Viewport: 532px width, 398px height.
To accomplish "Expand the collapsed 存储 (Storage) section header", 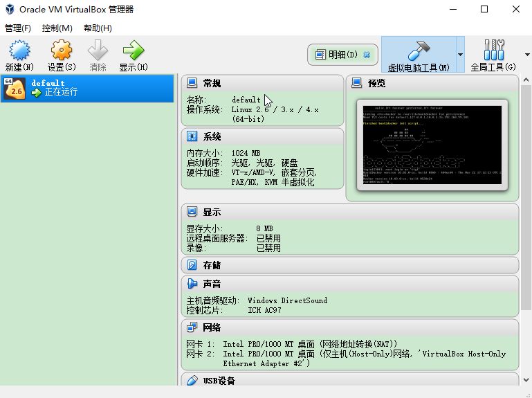I will [x=350, y=265].
